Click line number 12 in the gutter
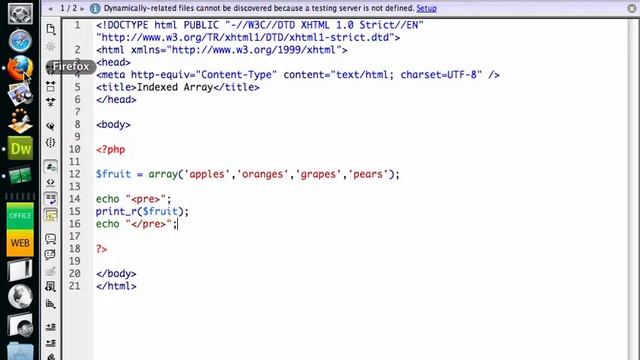640x360 pixels. (74, 174)
